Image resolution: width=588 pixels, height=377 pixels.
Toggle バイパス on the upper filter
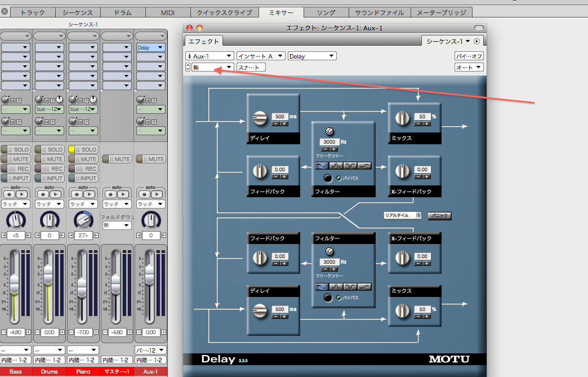click(x=328, y=178)
